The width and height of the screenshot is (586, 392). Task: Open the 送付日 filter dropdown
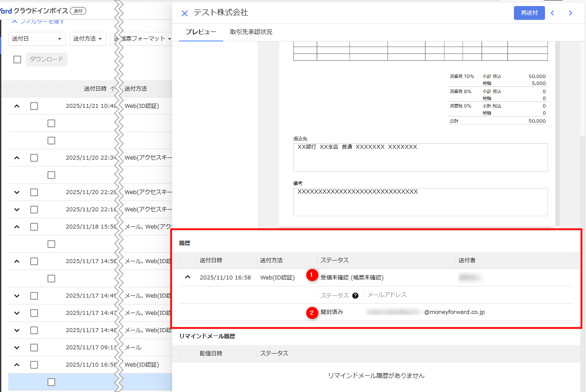(37, 39)
